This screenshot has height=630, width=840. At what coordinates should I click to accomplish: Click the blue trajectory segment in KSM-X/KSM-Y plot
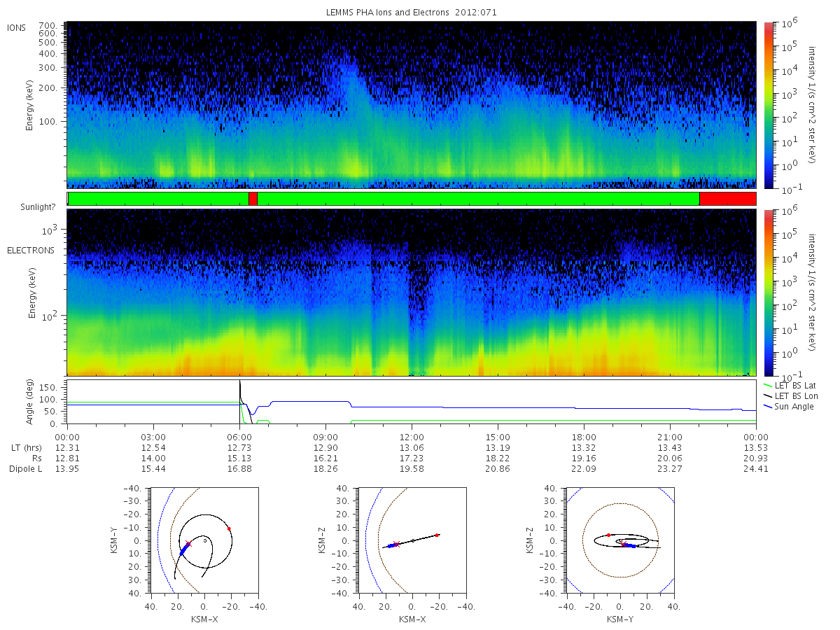point(184,550)
